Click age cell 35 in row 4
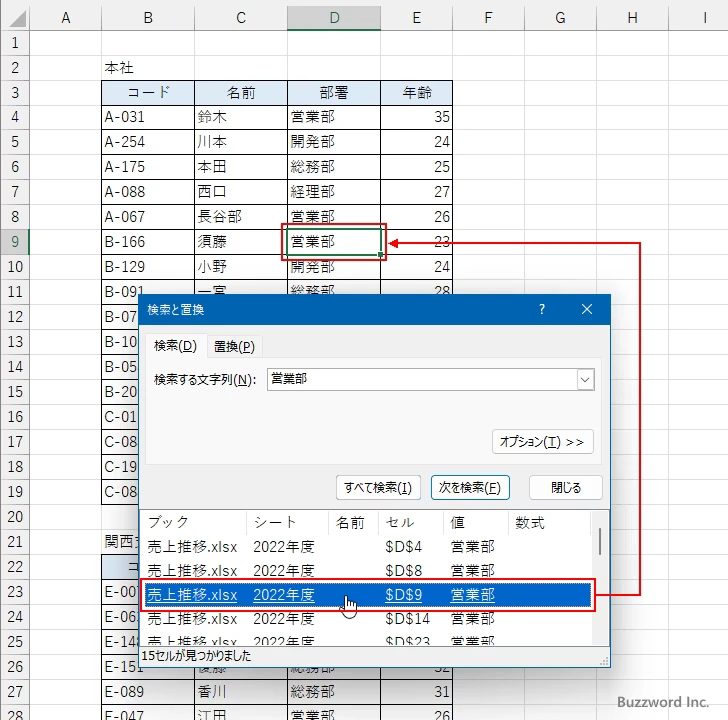 click(416, 117)
